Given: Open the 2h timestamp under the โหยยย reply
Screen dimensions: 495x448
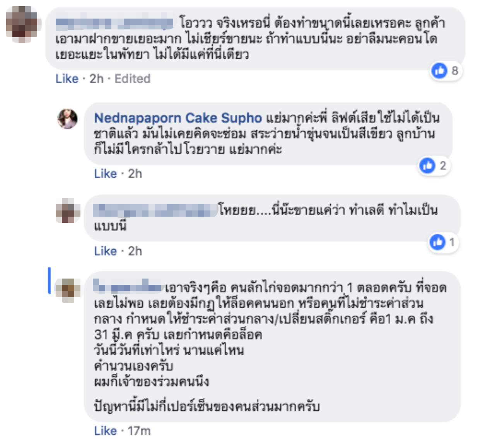Looking at the screenshot, I should (135, 251).
